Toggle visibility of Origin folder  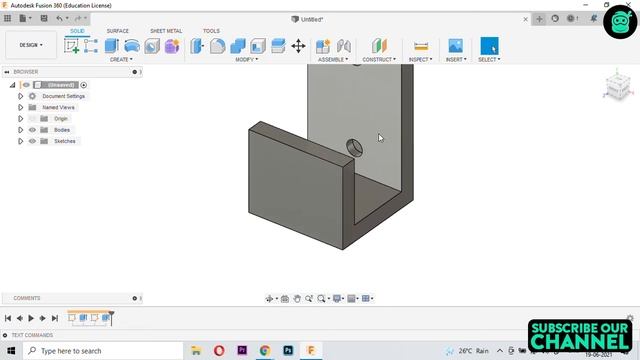tap(33, 119)
